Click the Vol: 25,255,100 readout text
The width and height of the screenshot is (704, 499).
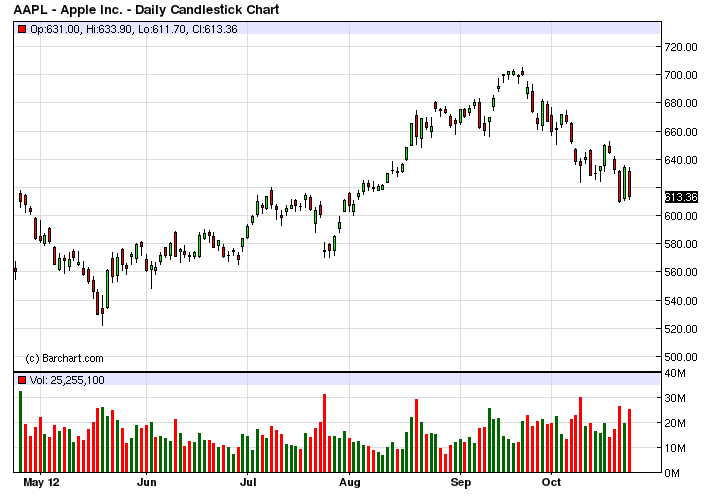[67, 380]
